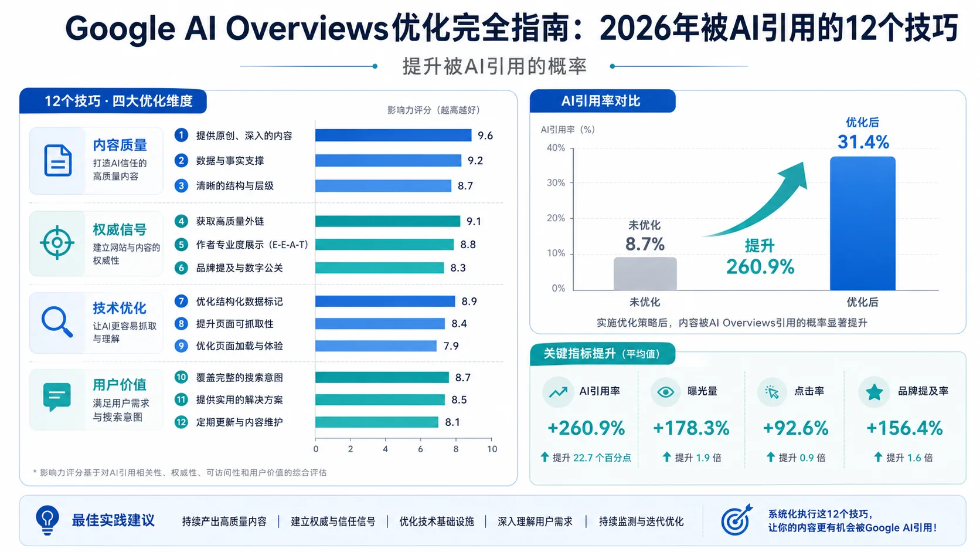Click number badge 4 for 获取高质量外链
The height and width of the screenshot is (552, 980).
(x=181, y=221)
